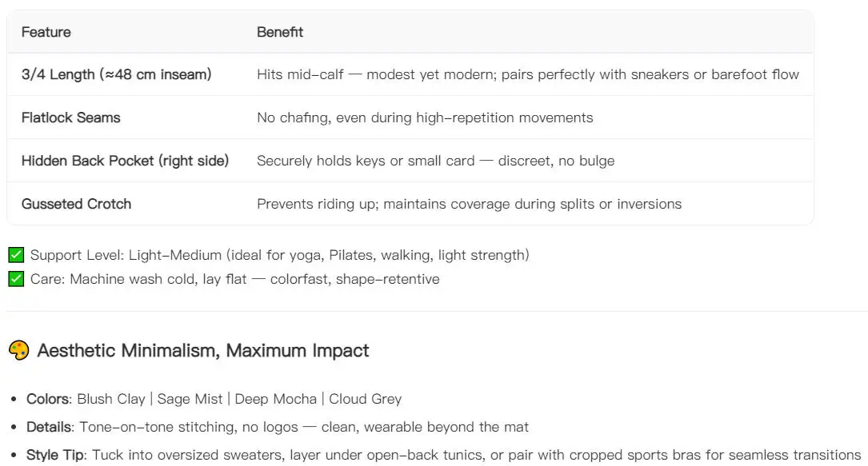
Task: Select the Hidden Back Pocket feature cell
Action: click(125, 161)
